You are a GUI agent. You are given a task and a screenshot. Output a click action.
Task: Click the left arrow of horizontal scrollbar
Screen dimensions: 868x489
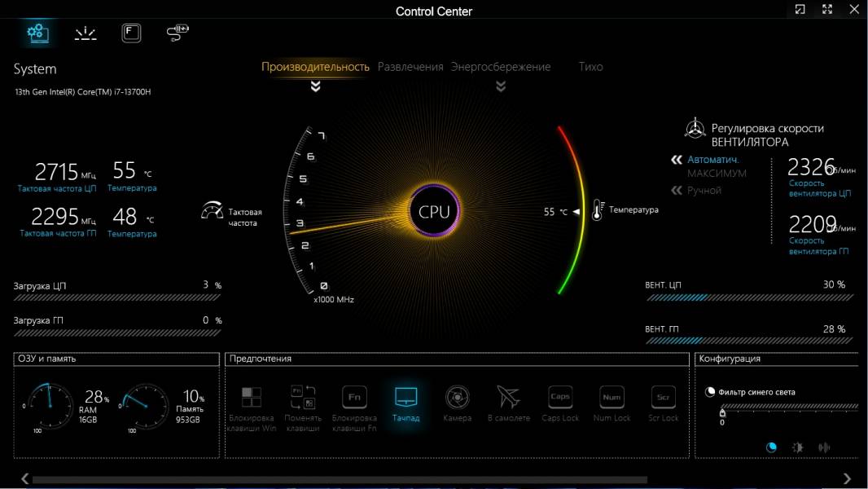click(x=24, y=478)
